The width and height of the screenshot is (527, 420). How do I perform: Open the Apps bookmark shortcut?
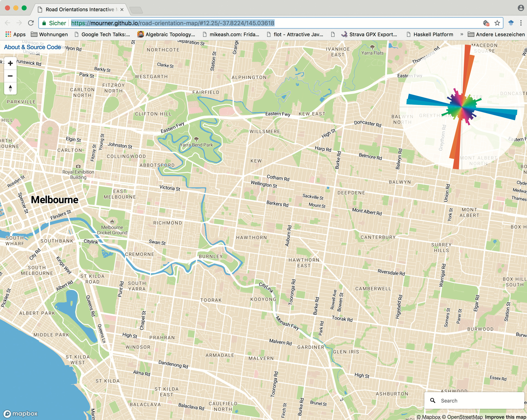tap(16, 34)
